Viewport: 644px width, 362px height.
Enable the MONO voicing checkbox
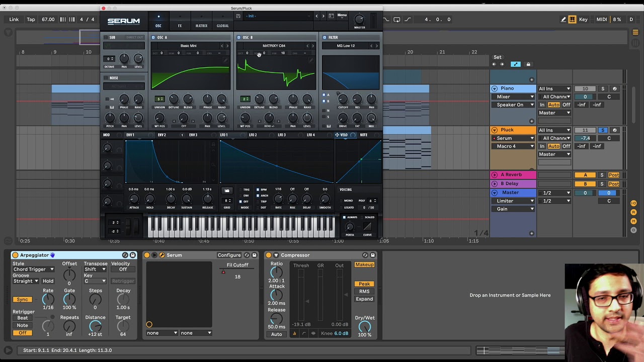[342, 201]
